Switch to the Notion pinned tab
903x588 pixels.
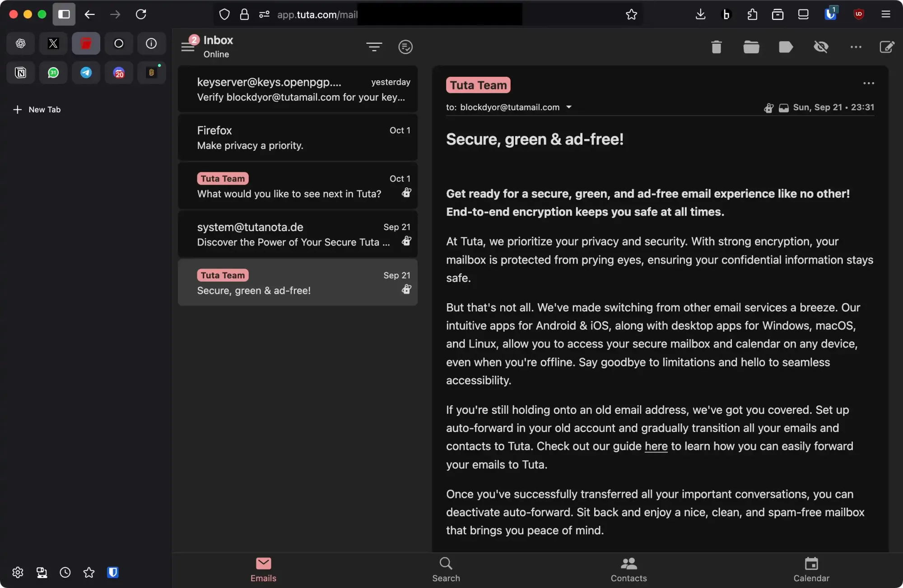[20, 73]
